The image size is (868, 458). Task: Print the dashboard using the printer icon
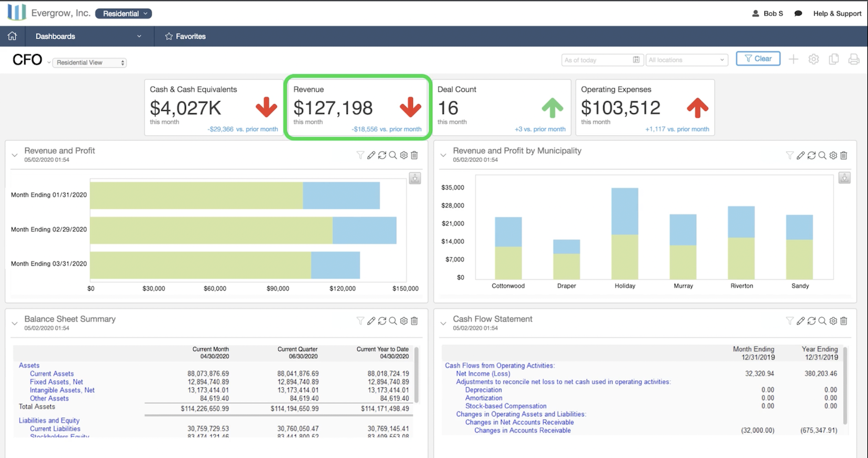[854, 59]
